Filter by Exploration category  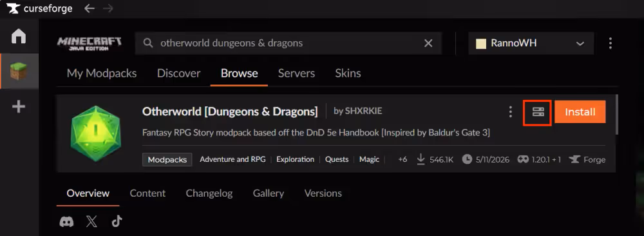(296, 159)
